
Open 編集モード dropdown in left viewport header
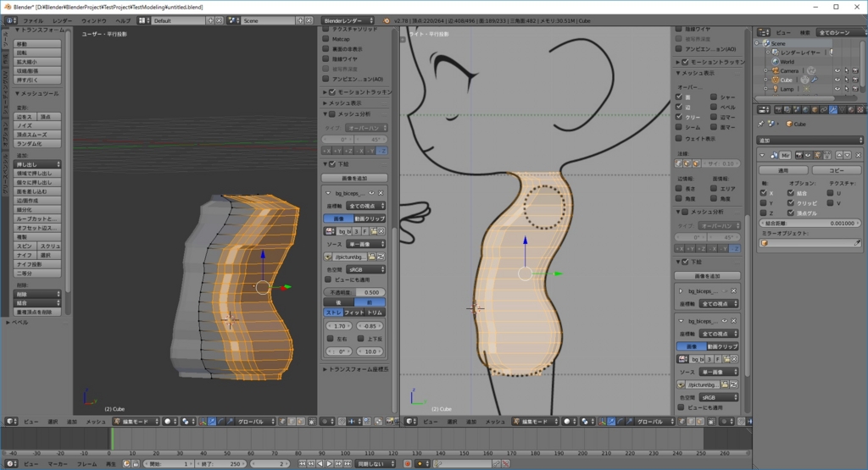point(136,422)
